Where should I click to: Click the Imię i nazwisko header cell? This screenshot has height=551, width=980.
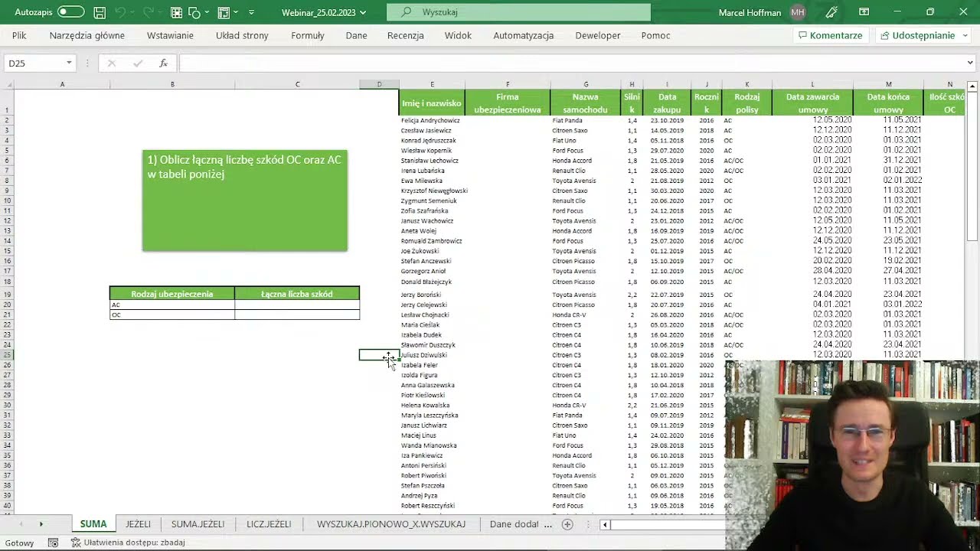[x=432, y=103]
